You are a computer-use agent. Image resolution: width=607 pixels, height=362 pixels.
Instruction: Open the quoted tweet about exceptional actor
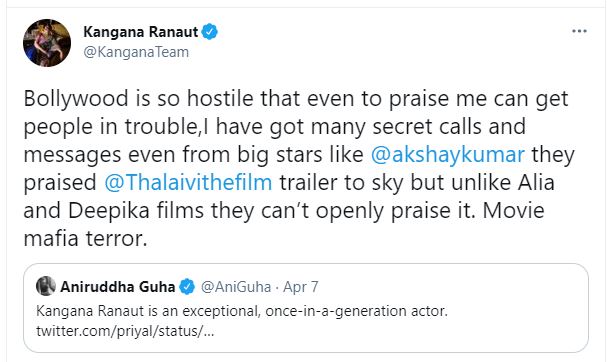point(306,308)
